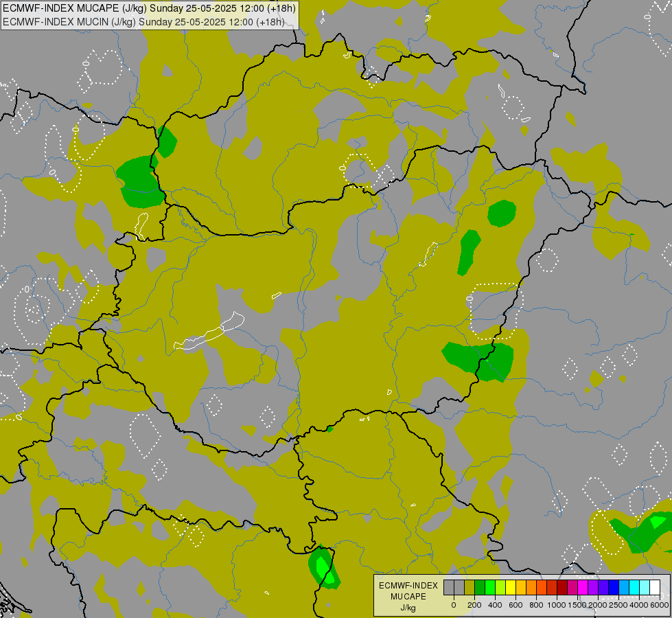Image resolution: width=672 pixels, height=618 pixels.
Task: Click the gray swatch between 0 and olive
Action: coord(459,588)
